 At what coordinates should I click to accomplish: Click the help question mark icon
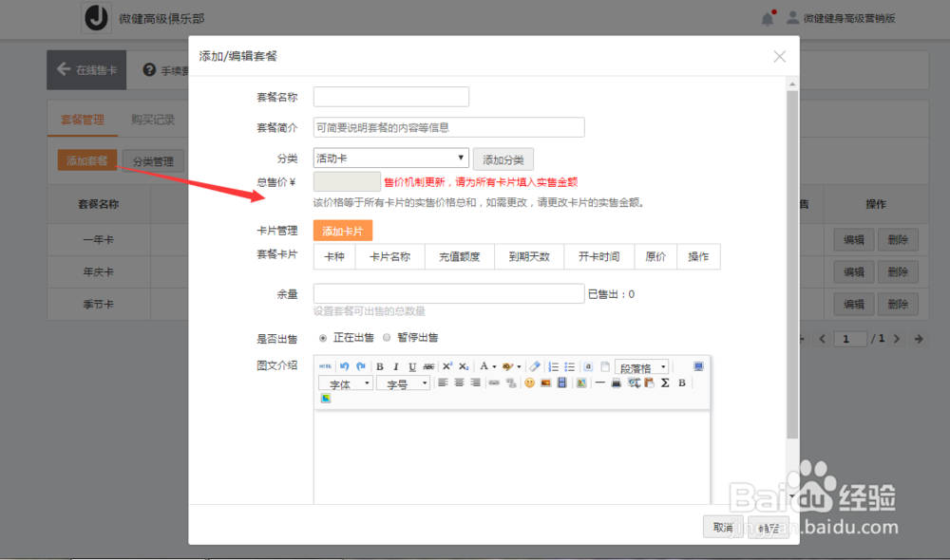coord(149,70)
